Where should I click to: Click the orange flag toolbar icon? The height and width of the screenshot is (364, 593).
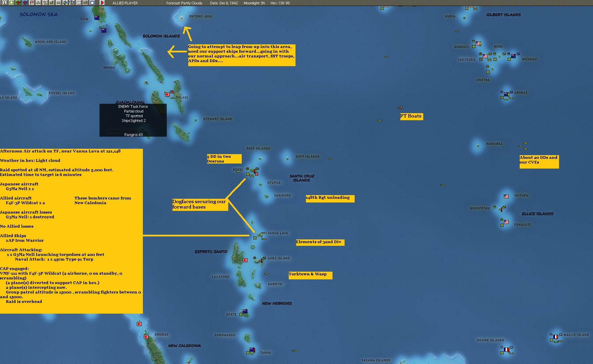[x=32, y=3]
